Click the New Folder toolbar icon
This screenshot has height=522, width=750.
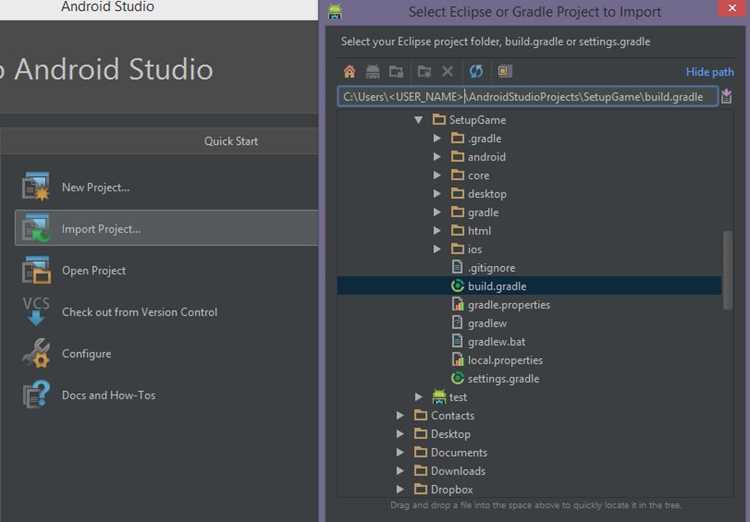tap(424, 72)
